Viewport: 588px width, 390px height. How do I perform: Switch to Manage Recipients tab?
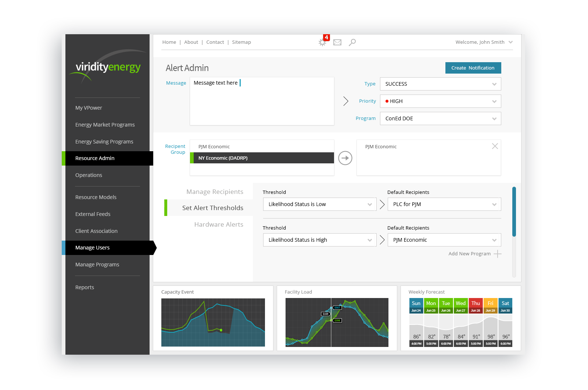tap(215, 192)
